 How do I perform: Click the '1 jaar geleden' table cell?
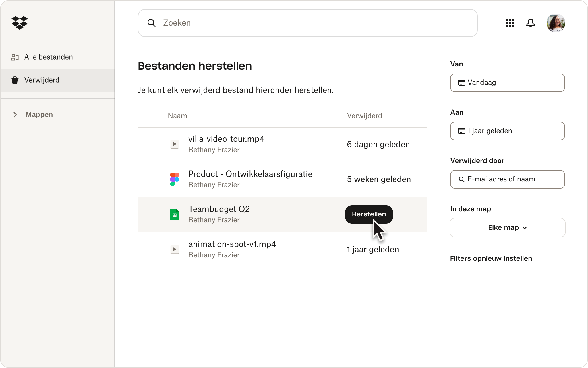(373, 249)
